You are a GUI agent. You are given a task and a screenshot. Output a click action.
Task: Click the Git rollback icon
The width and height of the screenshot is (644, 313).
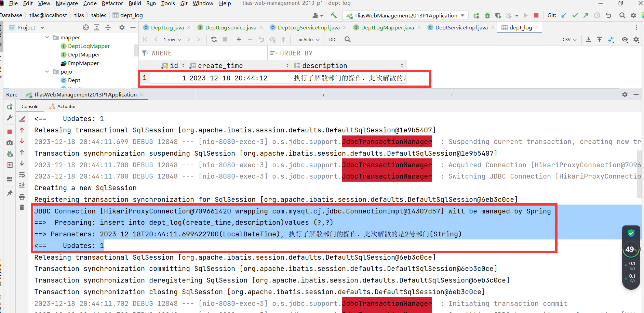coord(608,15)
